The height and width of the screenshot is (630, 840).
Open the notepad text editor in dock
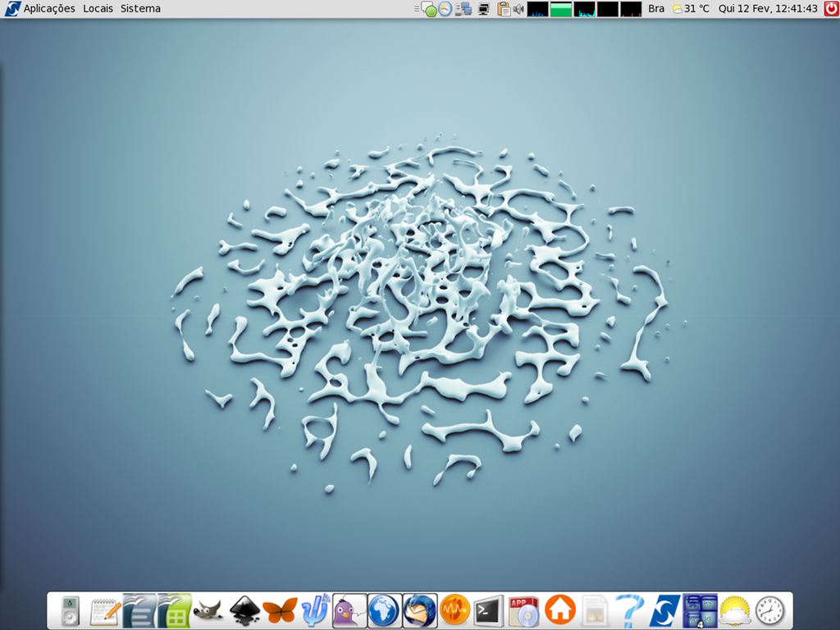pos(106,612)
